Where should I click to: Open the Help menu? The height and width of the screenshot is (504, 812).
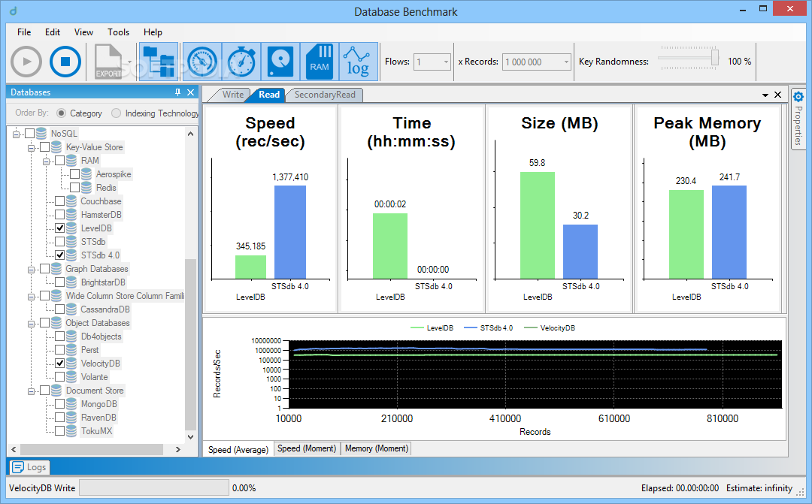tap(153, 32)
